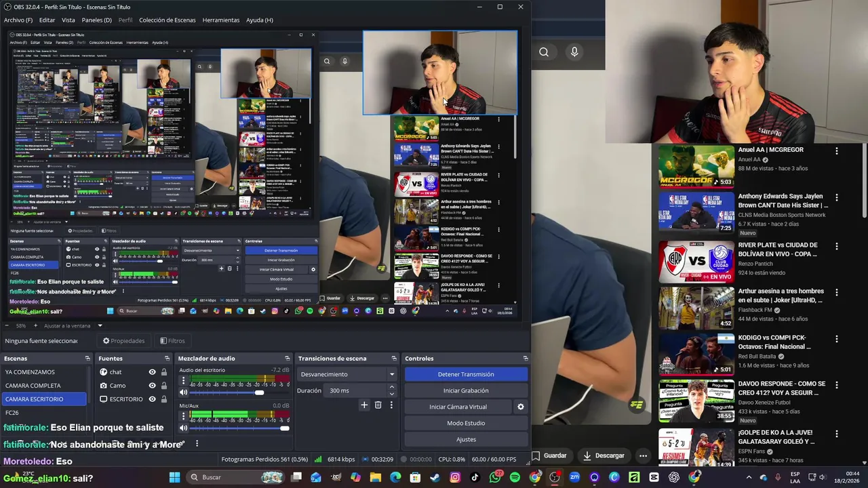Decrease Duración with the down arrow

click(391, 394)
